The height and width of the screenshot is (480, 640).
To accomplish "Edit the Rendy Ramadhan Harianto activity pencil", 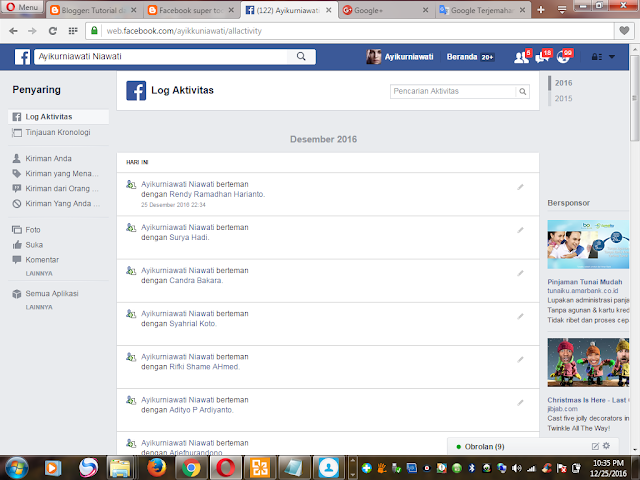I will pos(520,187).
